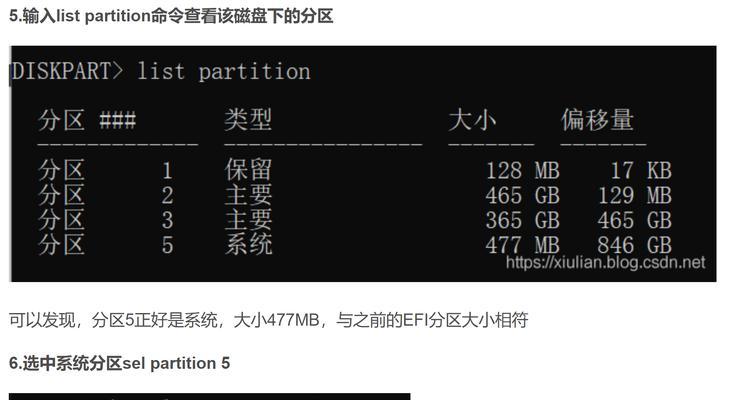Click the 128 MB size value
Screen dimensions: 740x400
(522, 170)
